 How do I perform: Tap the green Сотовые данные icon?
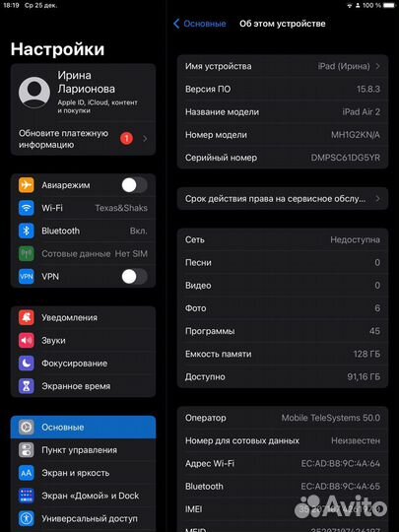point(27,253)
